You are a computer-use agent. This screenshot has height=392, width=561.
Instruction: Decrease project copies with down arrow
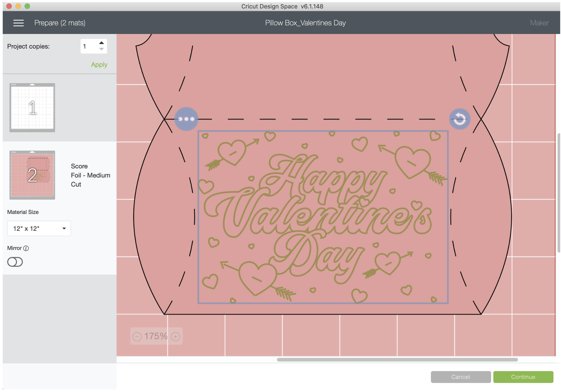pyautogui.click(x=102, y=49)
